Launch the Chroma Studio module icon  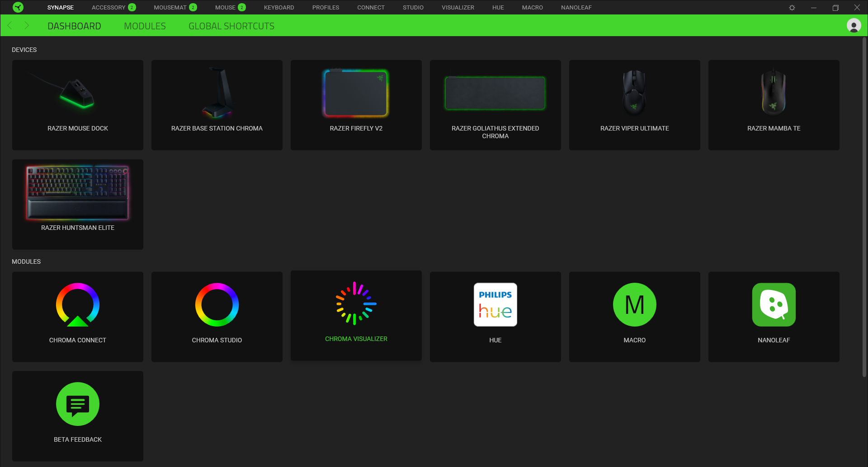[x=217, y=305]
